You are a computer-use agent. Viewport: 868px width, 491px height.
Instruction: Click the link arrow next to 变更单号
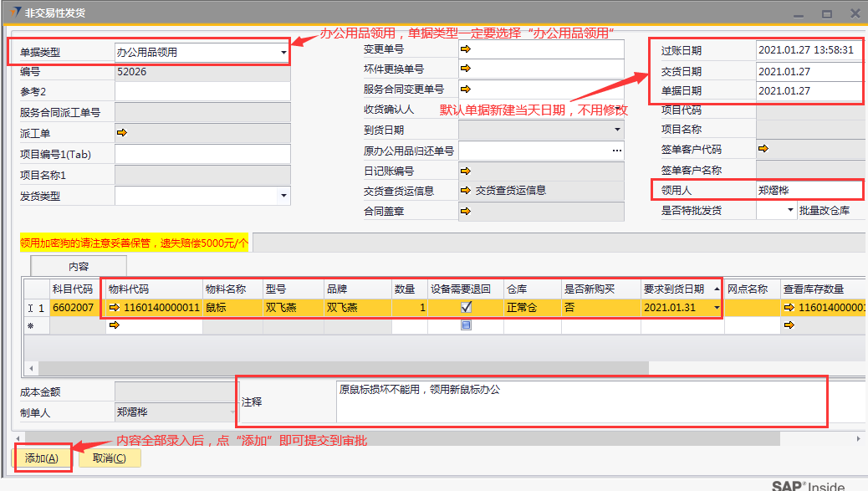click(466, 49)
